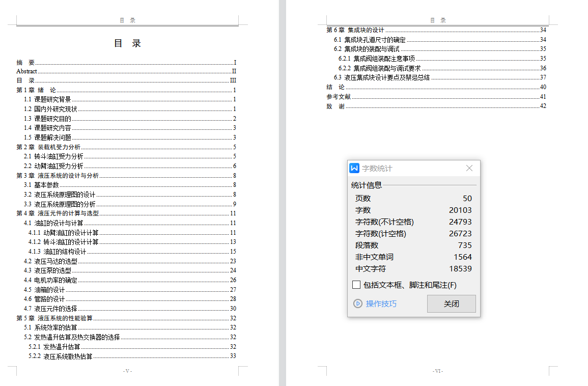Click the 4.1 油缸的设计与计算 entry

(x=130, y=223)
